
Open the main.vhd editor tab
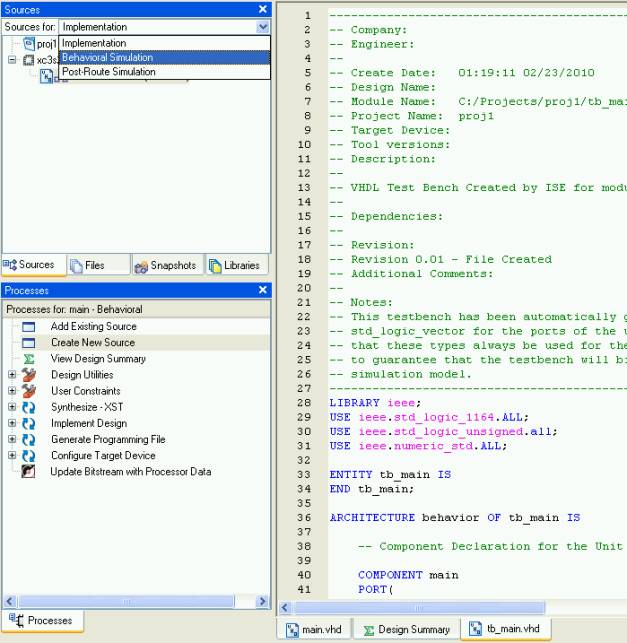tap(315, 629)
